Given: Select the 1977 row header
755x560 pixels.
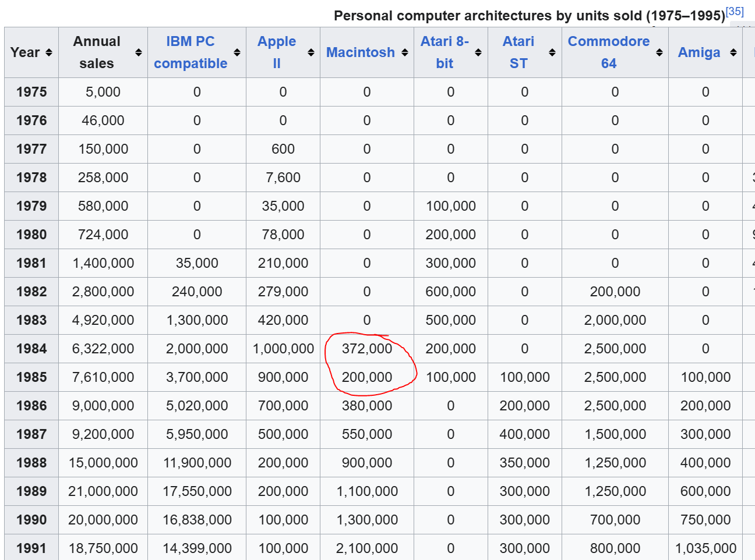Looking at the screenshot, I should pos(31,149).
